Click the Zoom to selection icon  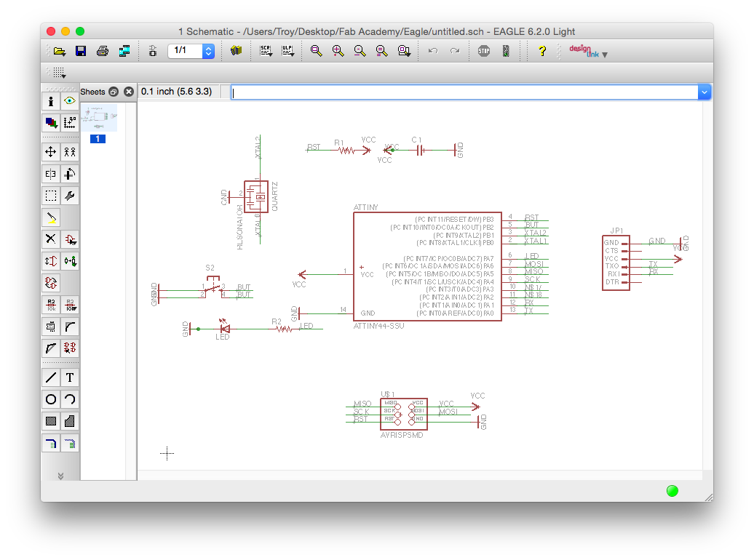click(404, 51)
